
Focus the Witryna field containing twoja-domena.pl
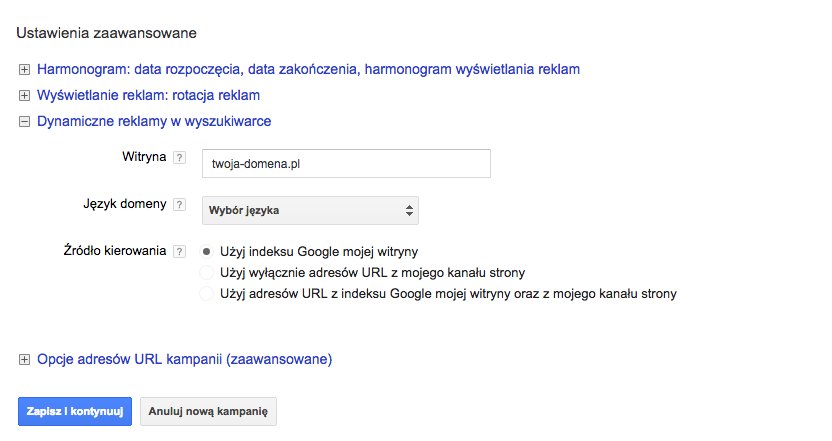[345, 163]
